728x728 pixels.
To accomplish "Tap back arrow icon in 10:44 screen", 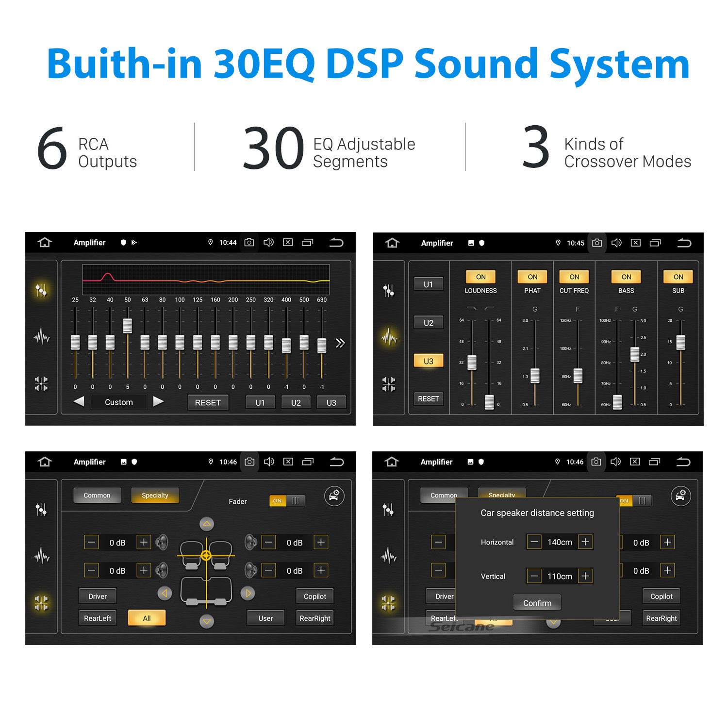I will point(336,242).
